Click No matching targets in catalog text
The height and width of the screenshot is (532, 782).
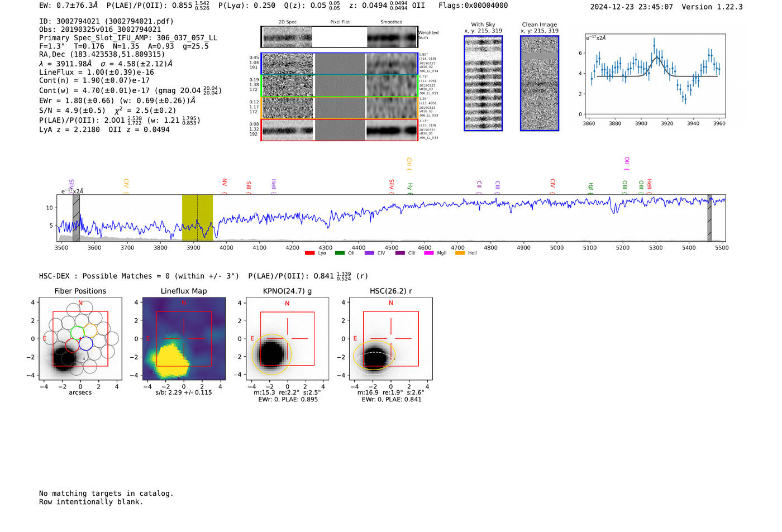[106, 493]
